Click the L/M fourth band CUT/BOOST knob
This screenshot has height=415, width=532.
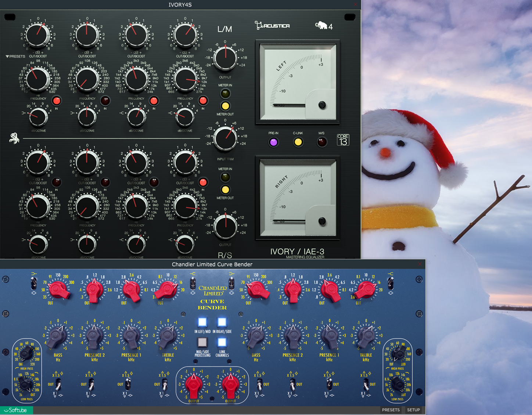point(185,36)
